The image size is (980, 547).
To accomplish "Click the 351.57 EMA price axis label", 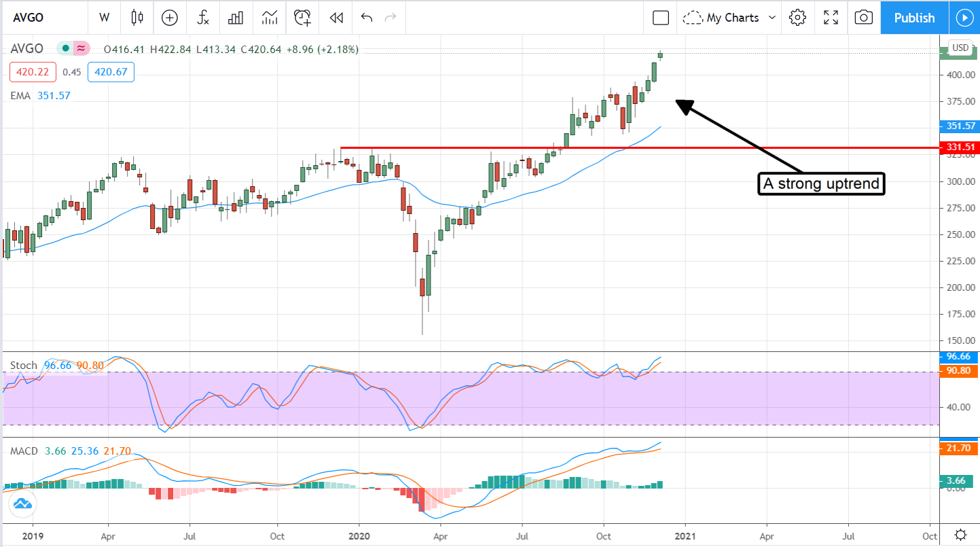I will pyautogui.click(x=959, y=126).
